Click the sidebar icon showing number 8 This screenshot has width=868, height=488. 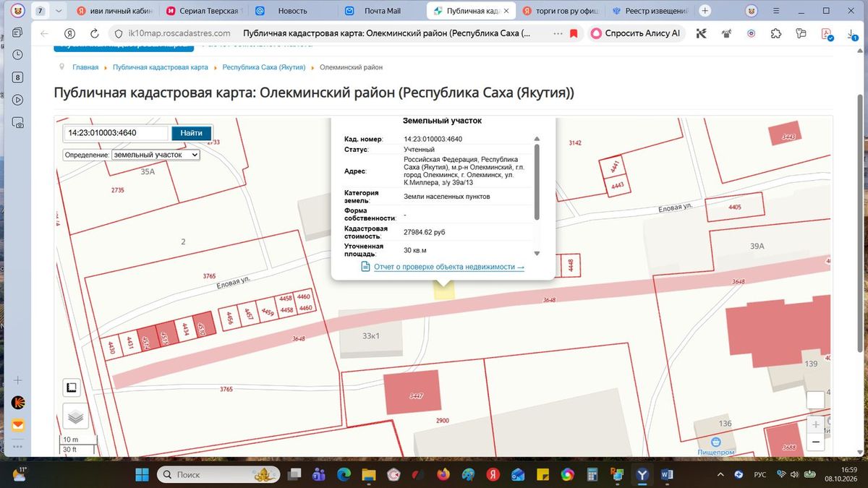(x=17, y=77)
